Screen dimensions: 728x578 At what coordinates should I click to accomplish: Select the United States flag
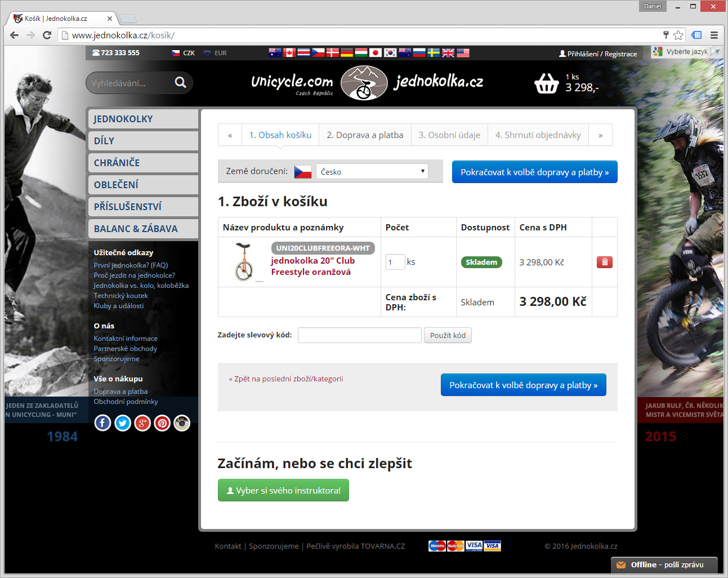pyautogui.click(x=463, y=52)
